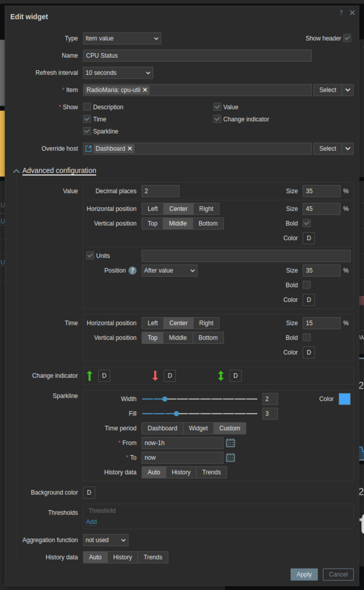
Task: Set sparkline time period to Widget
Action: (x=198, y=428)
